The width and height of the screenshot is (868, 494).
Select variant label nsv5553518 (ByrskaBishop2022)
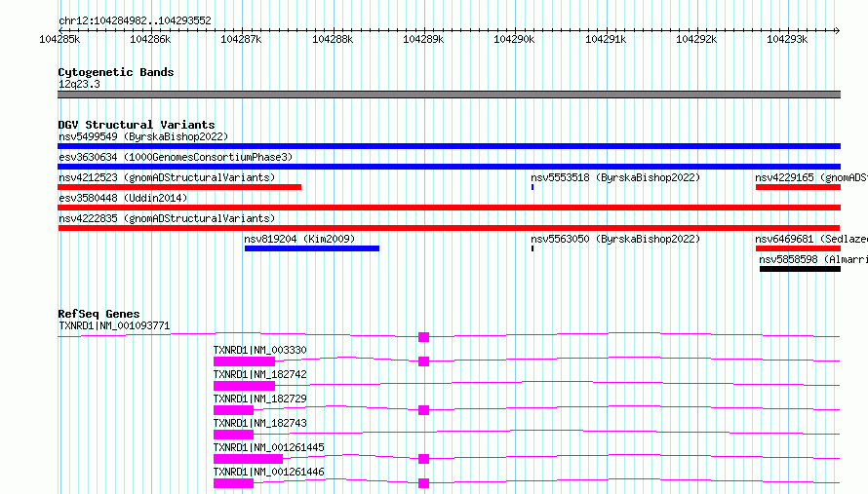point(615,177)
